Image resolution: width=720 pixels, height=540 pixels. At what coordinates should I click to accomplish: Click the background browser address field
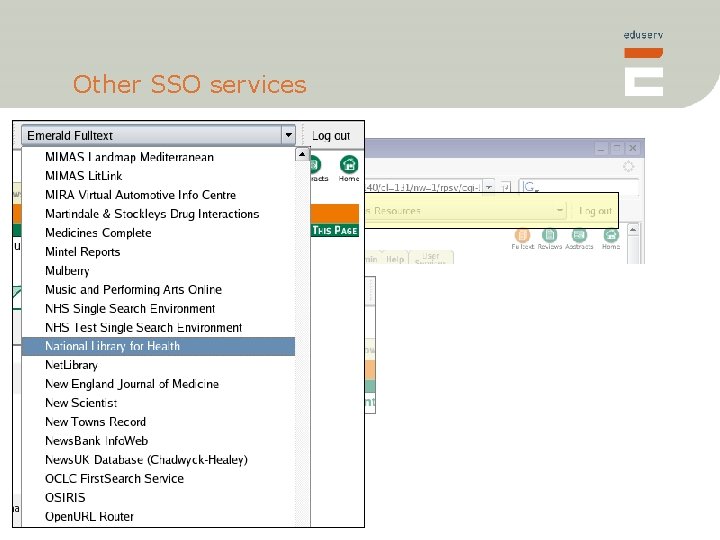(424, 187)
